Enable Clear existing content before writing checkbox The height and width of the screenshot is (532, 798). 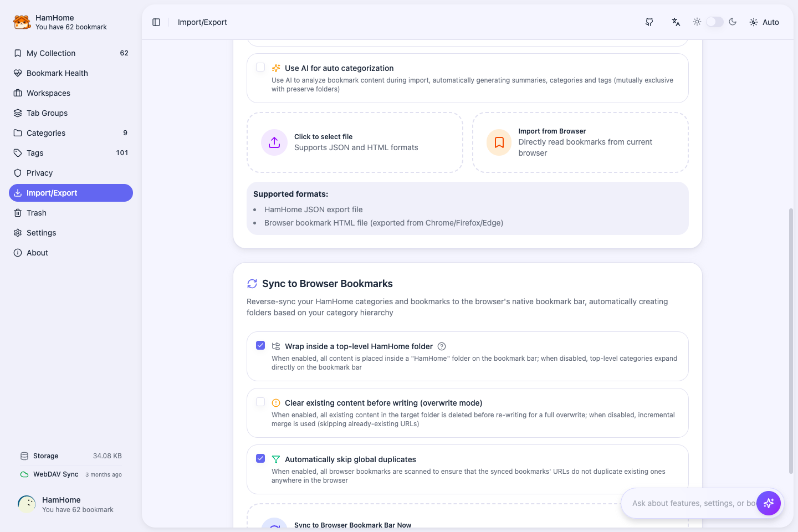click(x=260, y=402)
